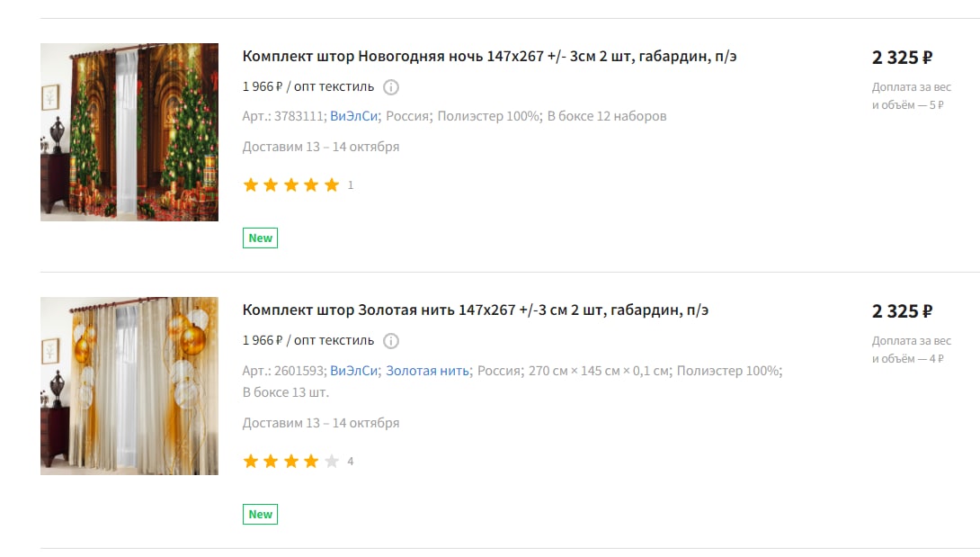Click the five-star rating of Новогодняя ночь
Viewport: 980px width, 557px height.
click(x=291, y=184)
